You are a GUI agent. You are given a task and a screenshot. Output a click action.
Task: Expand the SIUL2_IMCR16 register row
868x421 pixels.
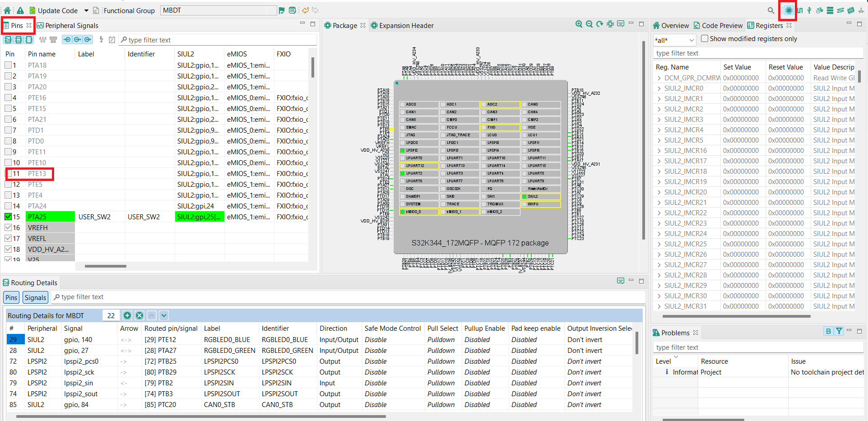point(659,151)
